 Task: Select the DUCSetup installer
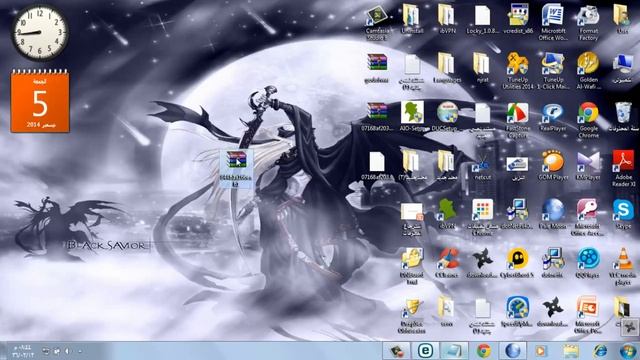(x=447, y=117)
